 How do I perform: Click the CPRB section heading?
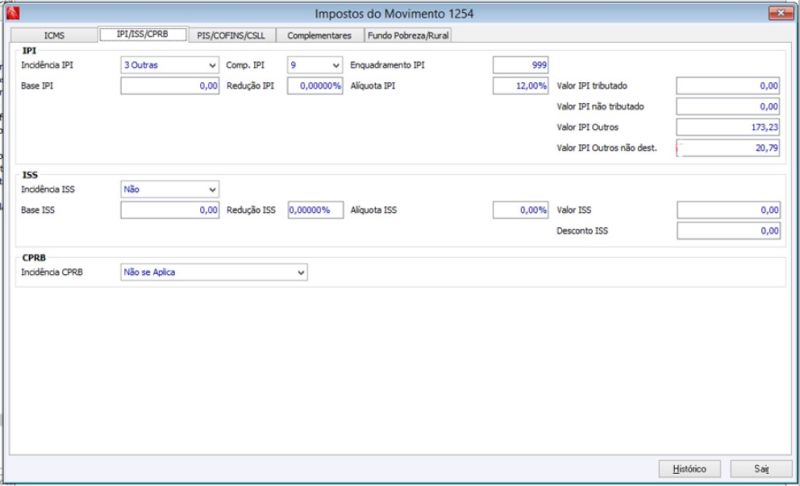[x=34, y=258]
